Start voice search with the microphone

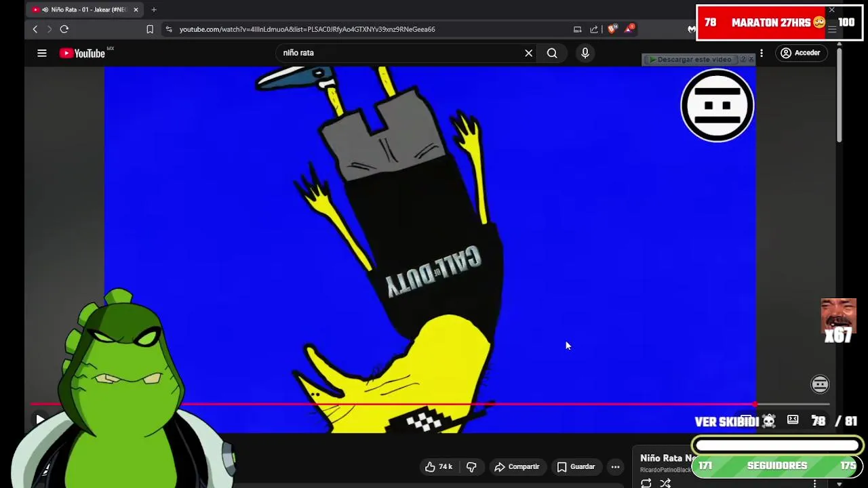[585, 53]
